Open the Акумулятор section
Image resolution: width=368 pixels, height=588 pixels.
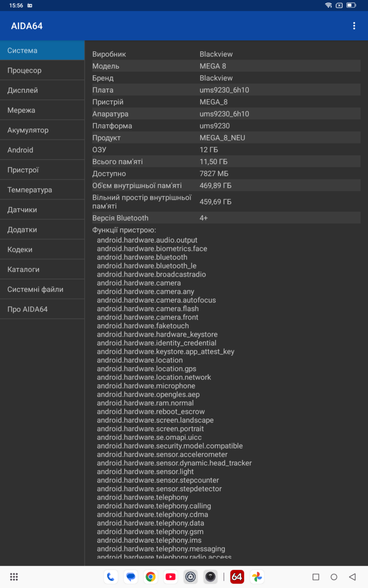coord(42,130)
